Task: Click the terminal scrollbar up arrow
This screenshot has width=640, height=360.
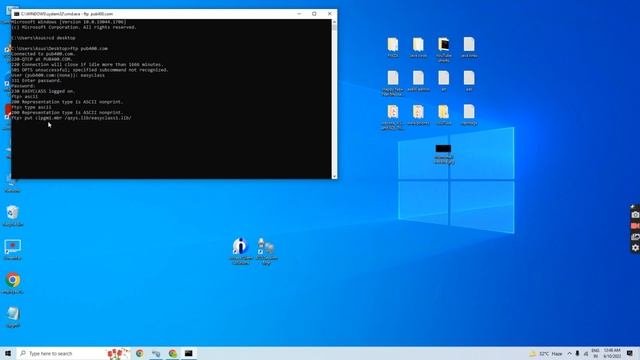Action: [334, 22]
